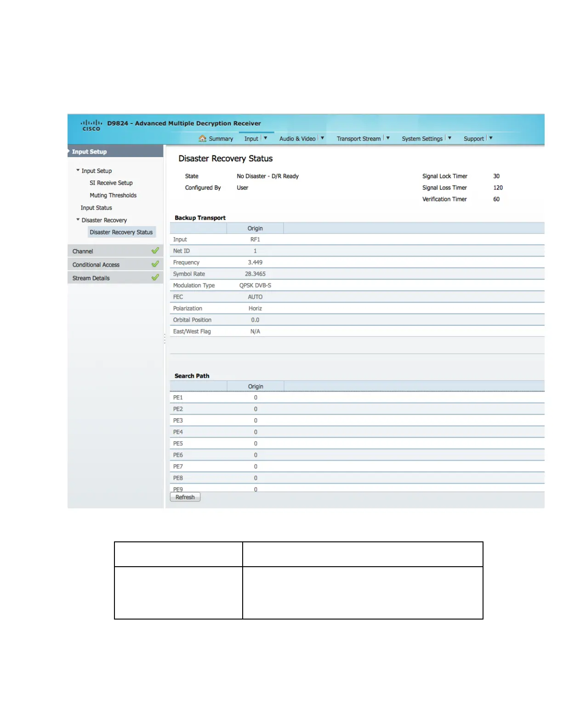The image size is (563, 728).
Task: Click the Refresh button
Action: [x=185, y=497]
